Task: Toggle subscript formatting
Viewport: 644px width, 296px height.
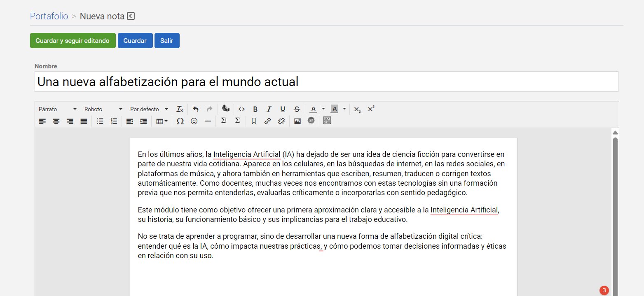Action: point(357,109)
